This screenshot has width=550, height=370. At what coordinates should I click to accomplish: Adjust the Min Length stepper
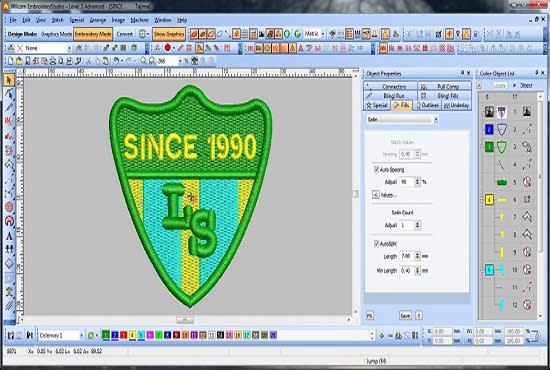point(417,270)
